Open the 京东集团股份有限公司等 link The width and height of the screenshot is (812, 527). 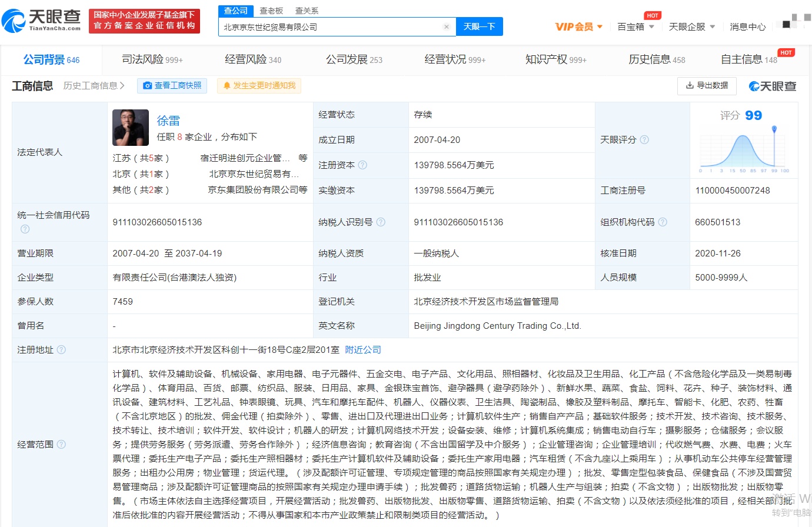258,190
